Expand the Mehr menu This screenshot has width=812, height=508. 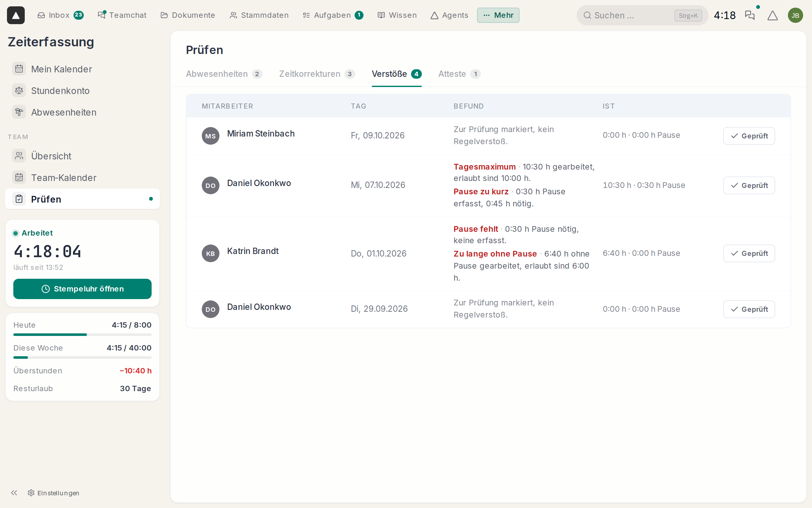click(x=498, y=15)
